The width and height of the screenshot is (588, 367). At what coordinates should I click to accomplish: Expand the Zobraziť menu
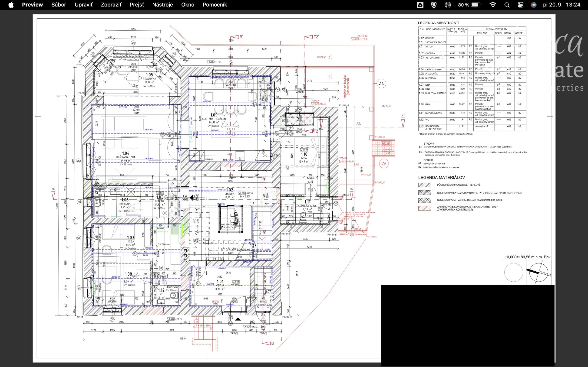click(111, 5)
